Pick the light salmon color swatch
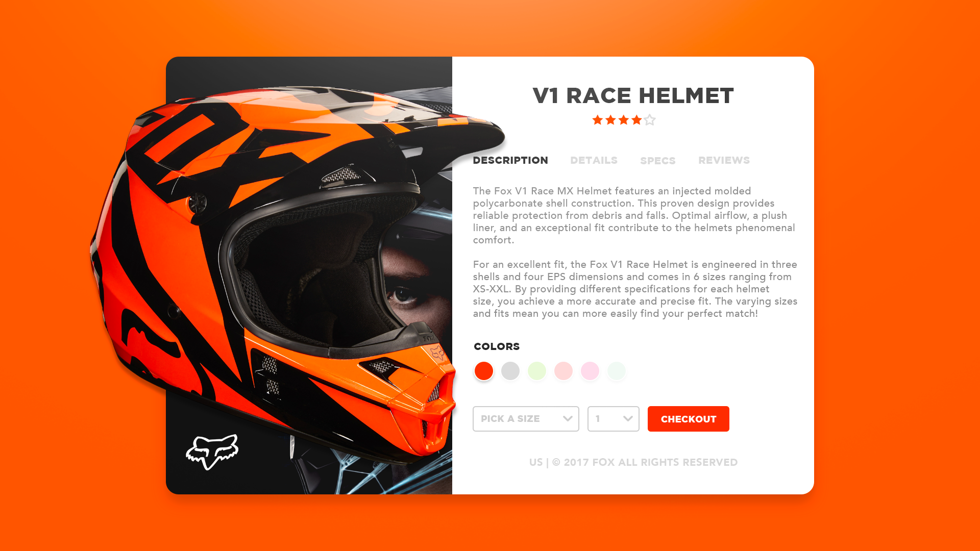Screen dimensions: 980x551 (x=563, y=371)
